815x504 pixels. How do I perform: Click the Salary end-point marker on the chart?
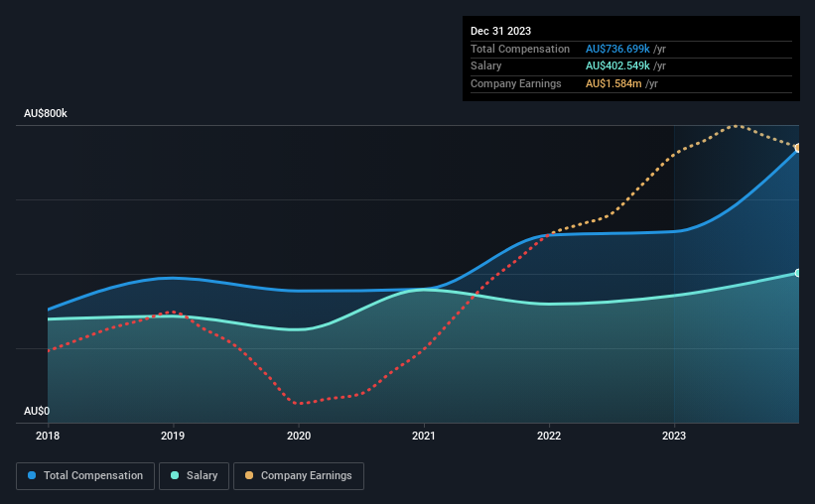click(x=798, y=273)
